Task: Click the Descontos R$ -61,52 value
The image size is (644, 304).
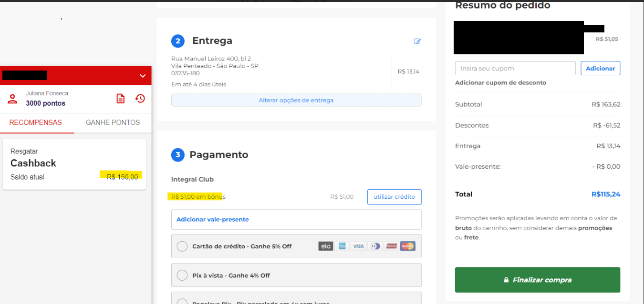Action: [x=607, y=125]
